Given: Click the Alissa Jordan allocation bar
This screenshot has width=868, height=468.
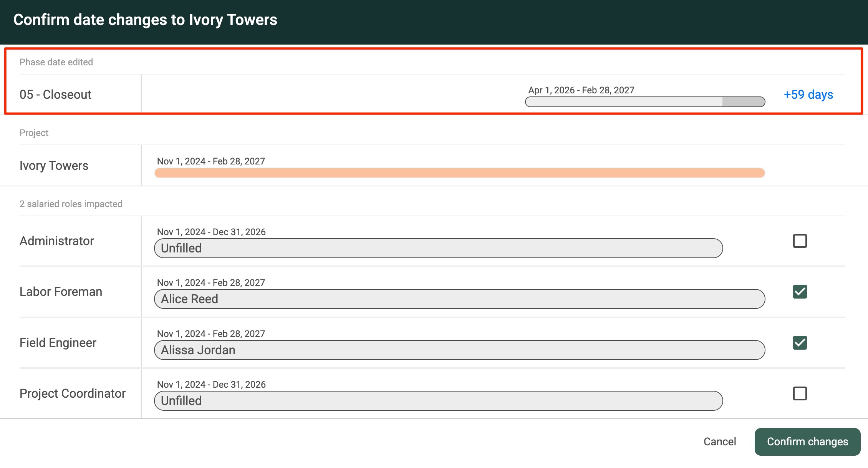Looking at the screenshot, I should [459, 350].
